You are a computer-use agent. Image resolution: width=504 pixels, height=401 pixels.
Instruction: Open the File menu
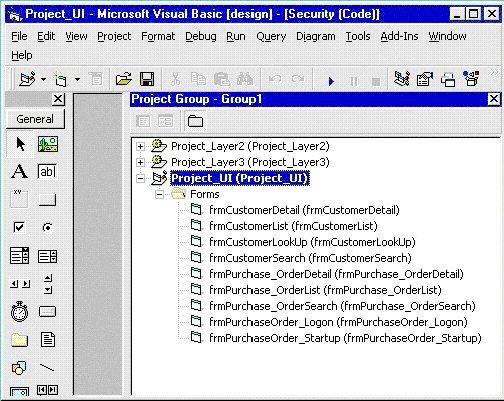[19, 36]
